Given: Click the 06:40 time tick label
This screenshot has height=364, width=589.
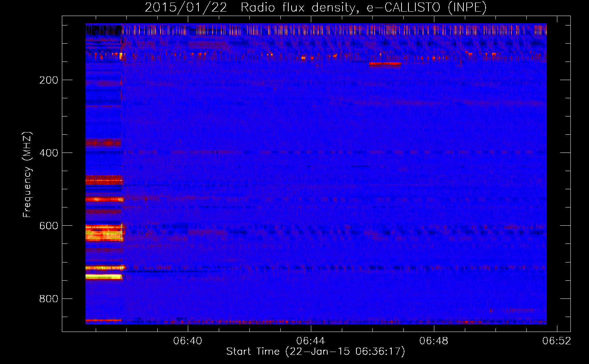Looking at the screenshot, I should pos(188,341).
